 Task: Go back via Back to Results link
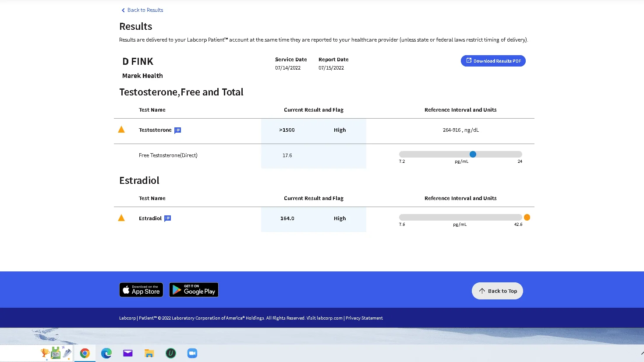click(x=142, y=10)
